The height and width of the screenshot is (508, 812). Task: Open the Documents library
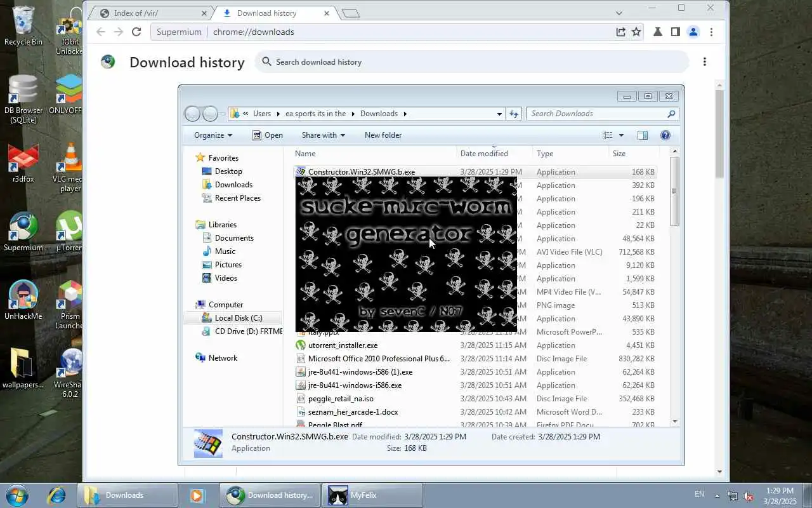point(228,238)
